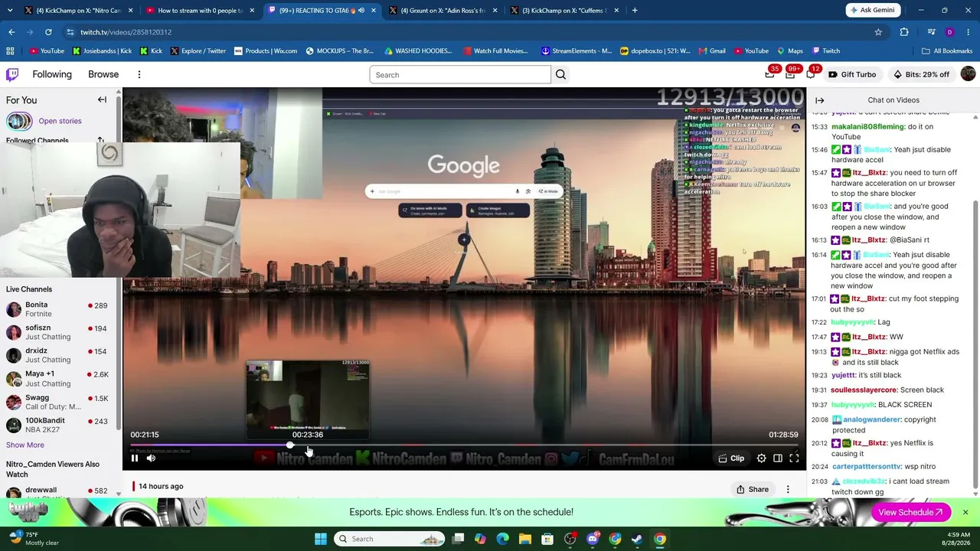Open OBS Studio from the taskbar
980x551 pixels.
tap(570, 539)
